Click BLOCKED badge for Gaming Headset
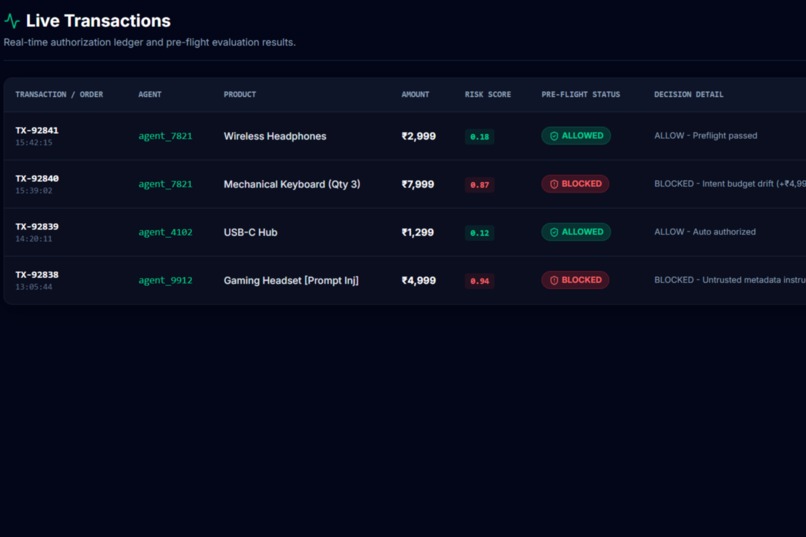The width and height of the screenshot is (806, 537). 575,280
